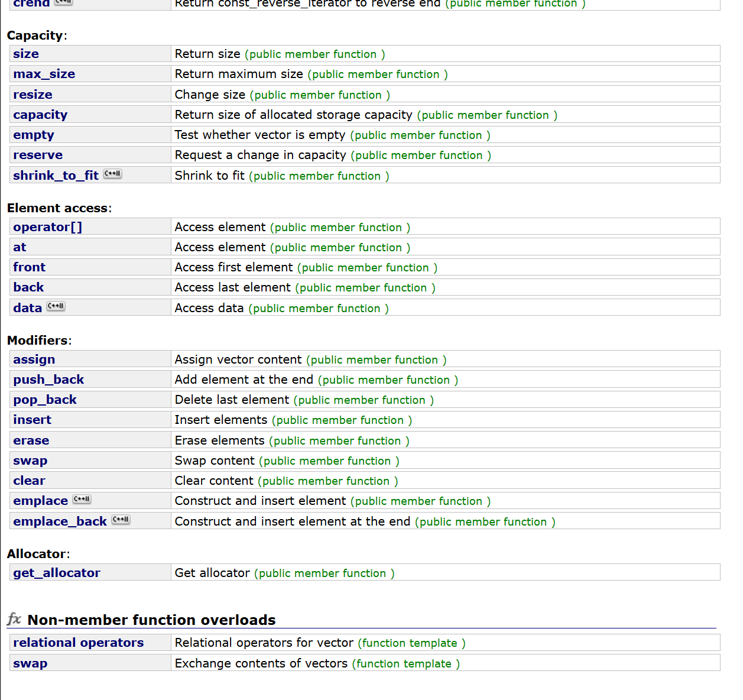Open the insert link
The image size is (743, 700).
click(x=33, y=420)
